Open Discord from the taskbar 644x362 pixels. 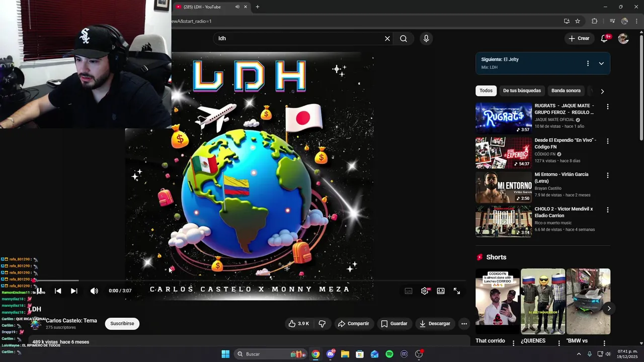pyautogui.click(x=331, y=354)
